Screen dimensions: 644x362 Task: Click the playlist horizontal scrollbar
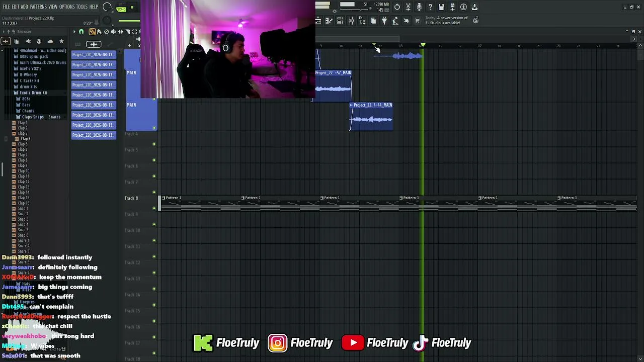(x=357, y=39)
